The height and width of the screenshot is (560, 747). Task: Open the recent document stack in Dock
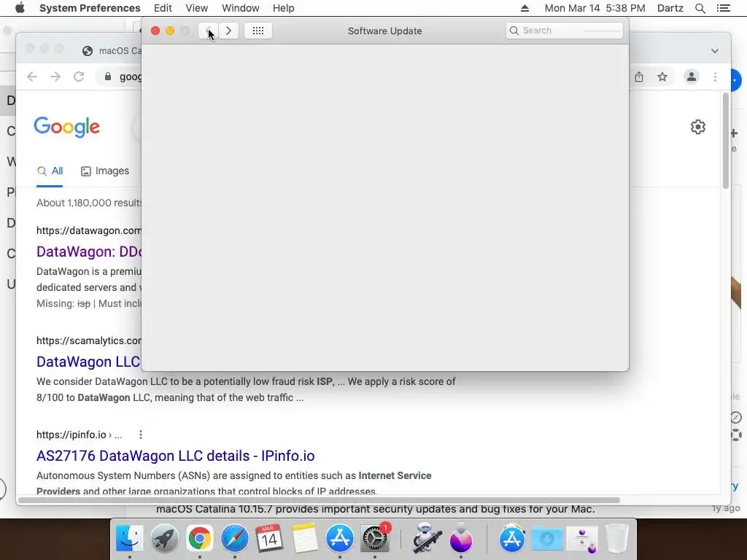(582, 539)
